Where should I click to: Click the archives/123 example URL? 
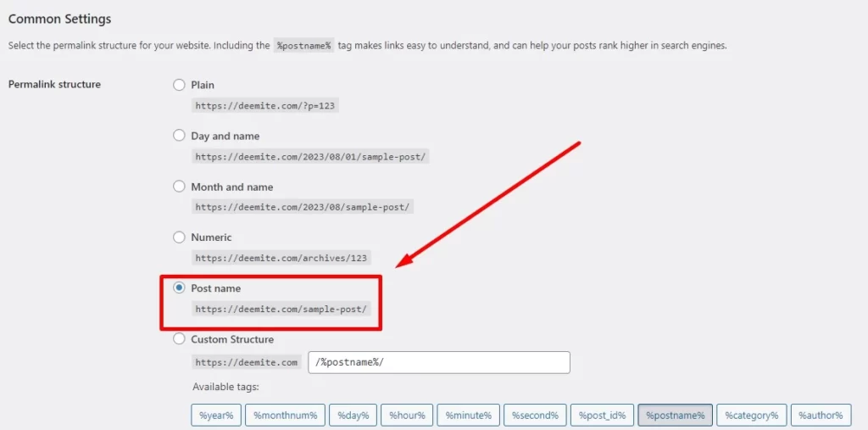pos(281,258)
